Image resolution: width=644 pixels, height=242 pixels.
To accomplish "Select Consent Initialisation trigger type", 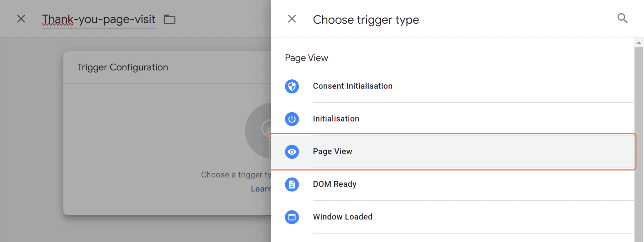I will (x=452, y=86).
